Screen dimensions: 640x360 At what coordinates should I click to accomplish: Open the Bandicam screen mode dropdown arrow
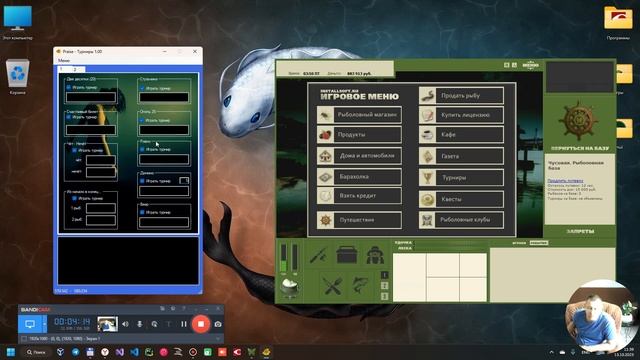(x=44, y=324)
